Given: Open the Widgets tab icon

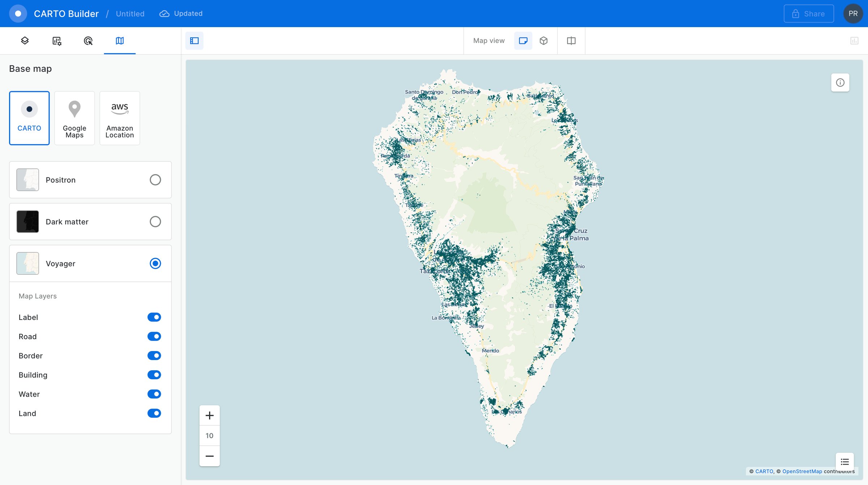Looking at the screenshot, I should point(57,41).
